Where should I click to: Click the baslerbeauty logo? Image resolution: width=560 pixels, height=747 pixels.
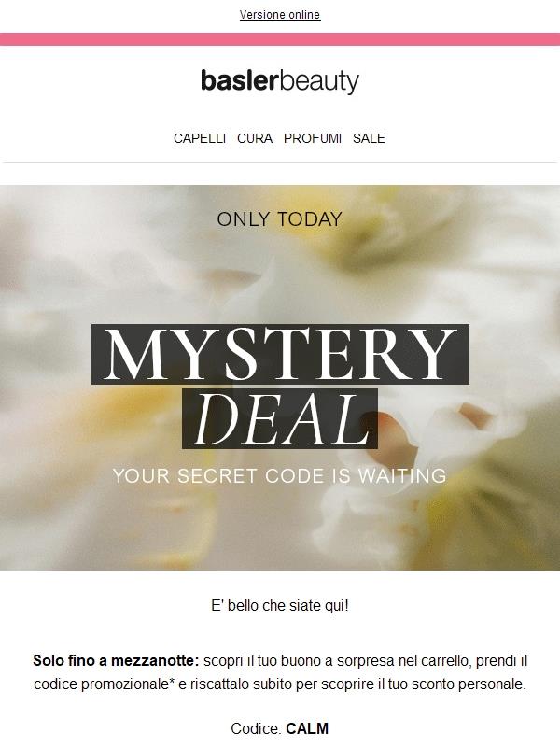click(x=280, y=81)
